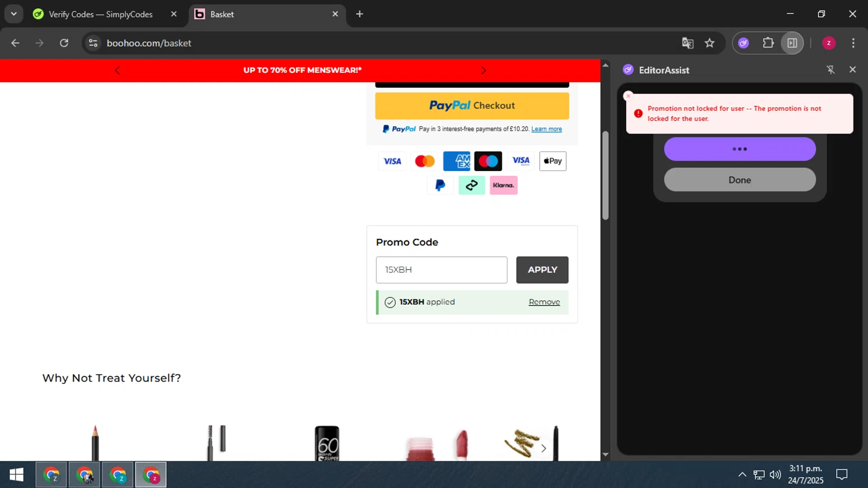Advance product carousel with right chevron
The height and width of the screenshot is (488, 868).
tap(543, 448)
